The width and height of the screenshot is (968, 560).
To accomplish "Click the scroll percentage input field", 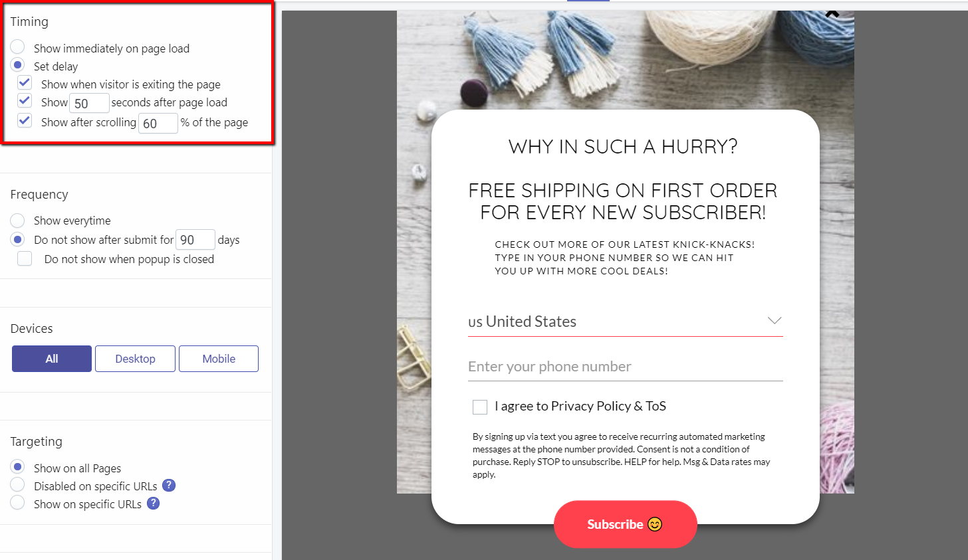I will [x=158, y=124].
